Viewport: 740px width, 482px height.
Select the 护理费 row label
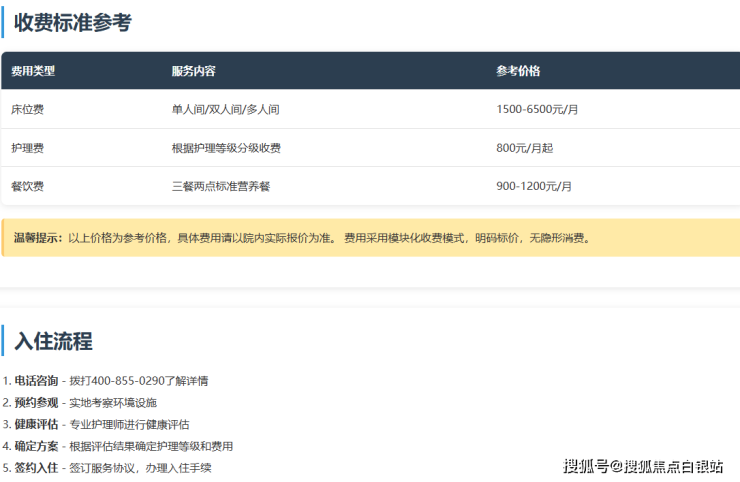(x=27, y=148)
